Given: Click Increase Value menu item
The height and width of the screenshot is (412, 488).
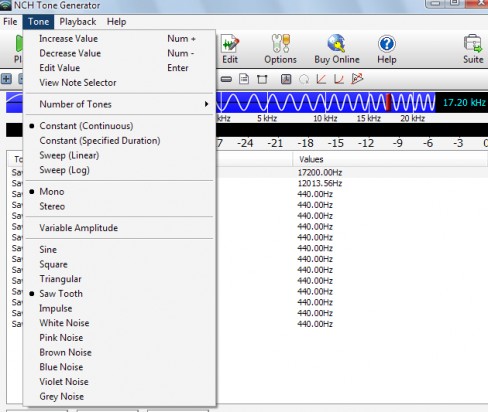Looking at the screenshot, I should pos(119,39).
